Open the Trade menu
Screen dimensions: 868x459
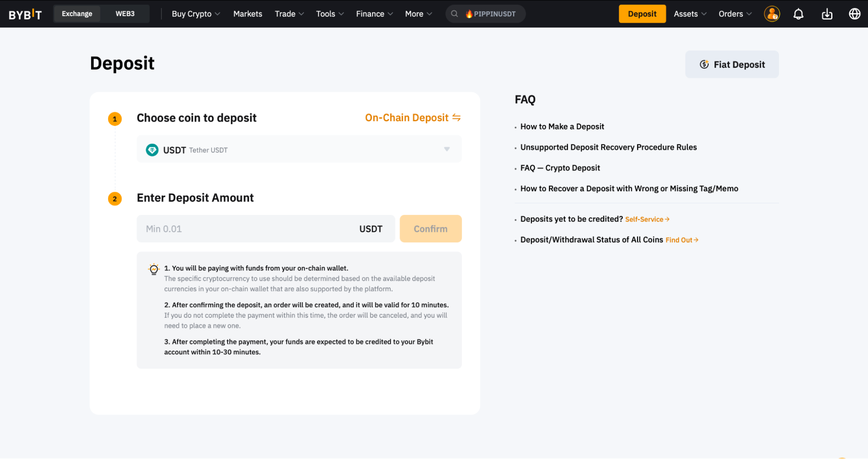(289, 14)
